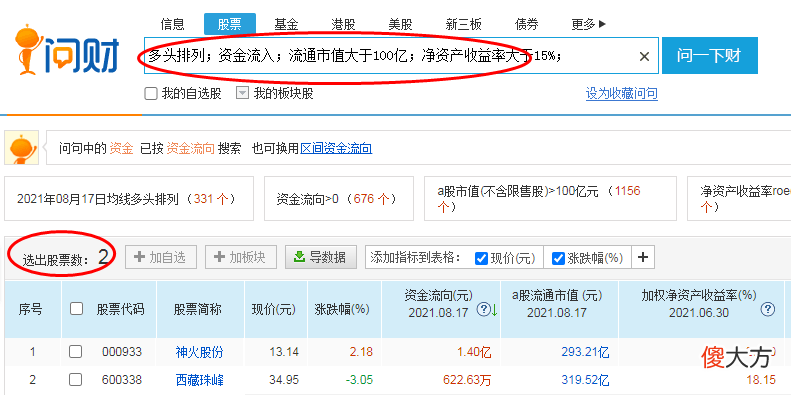Click 区间资金流向 link

pos(336,148)
